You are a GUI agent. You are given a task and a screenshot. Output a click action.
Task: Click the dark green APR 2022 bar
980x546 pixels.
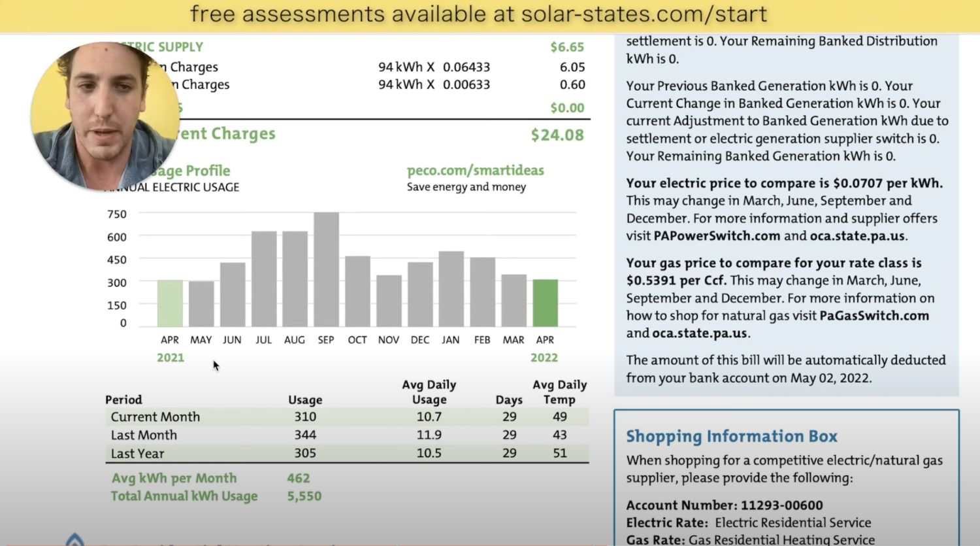[545, 303]
